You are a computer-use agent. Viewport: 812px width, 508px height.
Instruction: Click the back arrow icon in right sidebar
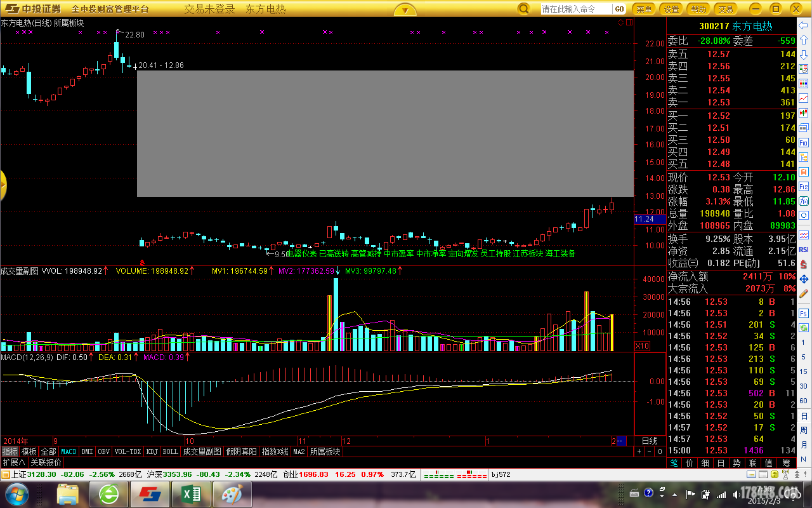(804, 25)
